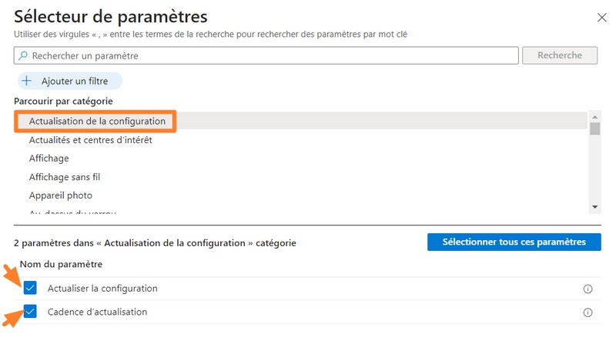Select the Appareil photo category

(61, 195)
